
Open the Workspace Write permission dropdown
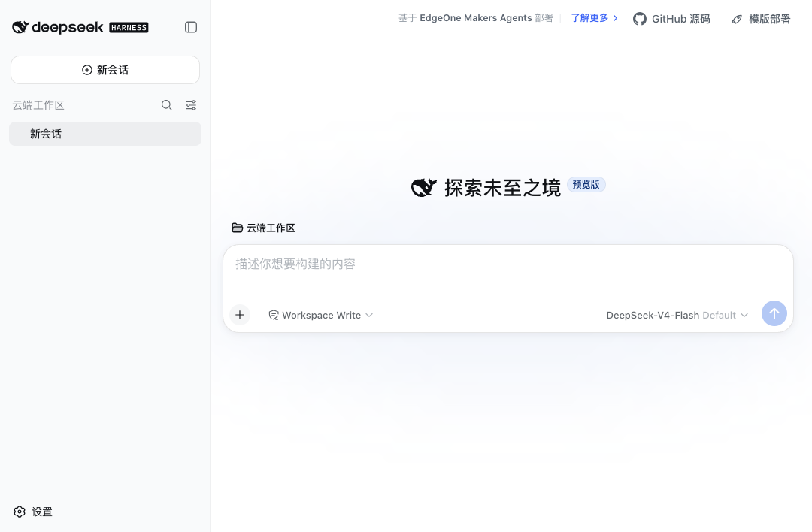tap(321, 315)
